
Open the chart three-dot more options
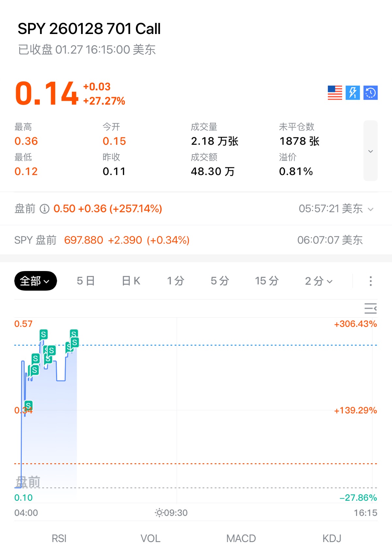click(370, 281)
